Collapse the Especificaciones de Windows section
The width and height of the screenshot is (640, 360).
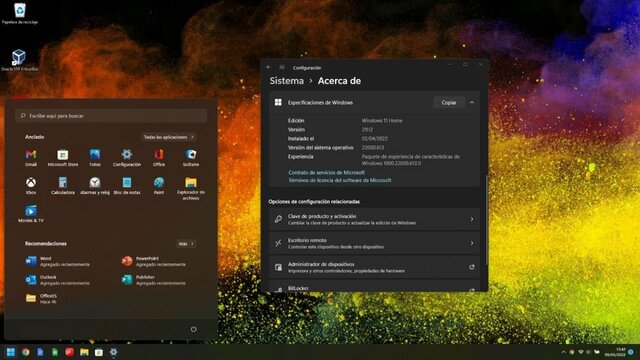click(472, 102)
